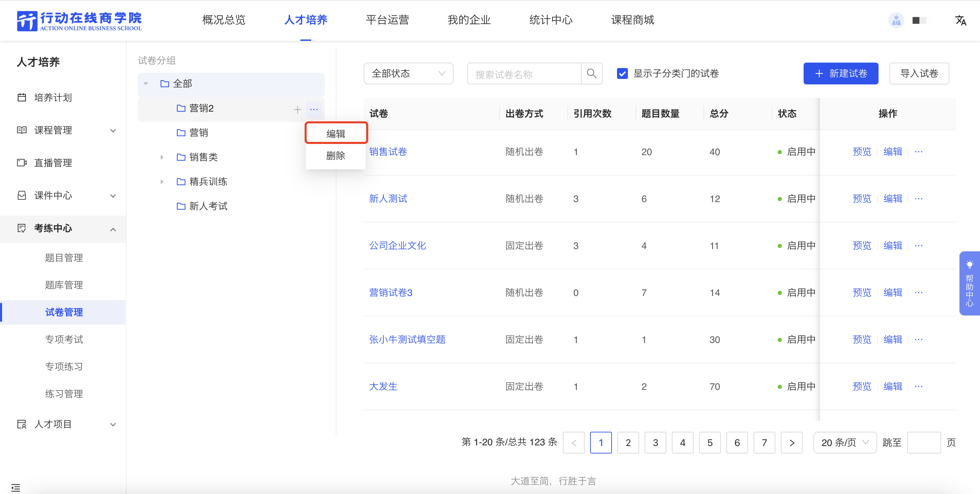Click the 新人考试 folder icon
The height and width of the screenshot is (494, 980).
[x=181, y=206]
